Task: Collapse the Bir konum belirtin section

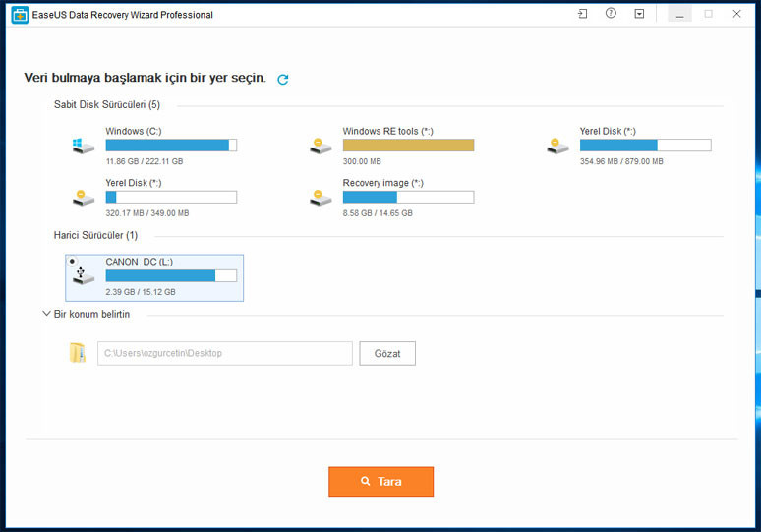Action: click(x=46, y=314)
